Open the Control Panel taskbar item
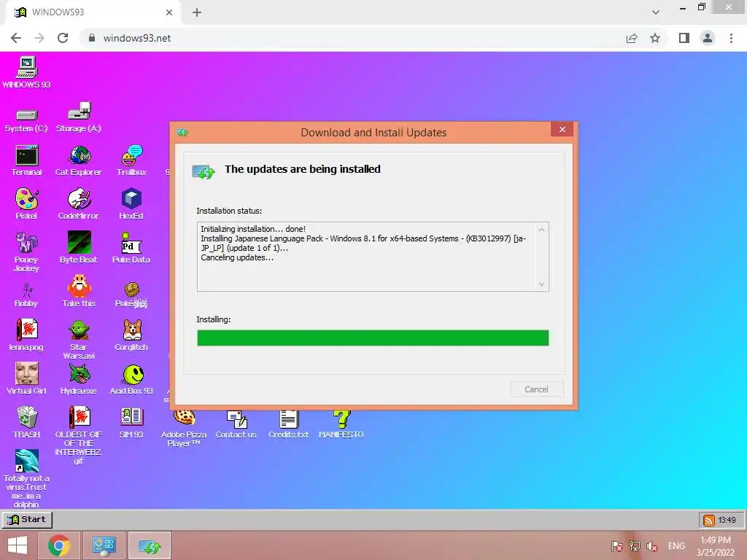 coord(104,545)
